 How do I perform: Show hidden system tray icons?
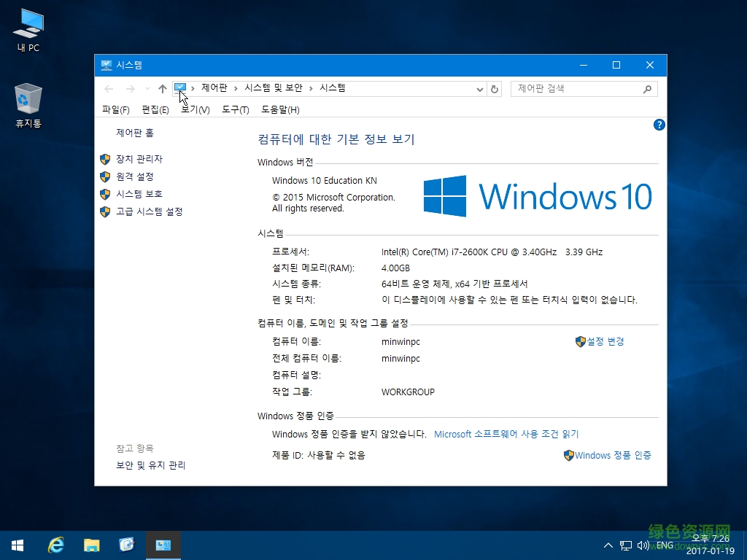[x=608, y=545]
